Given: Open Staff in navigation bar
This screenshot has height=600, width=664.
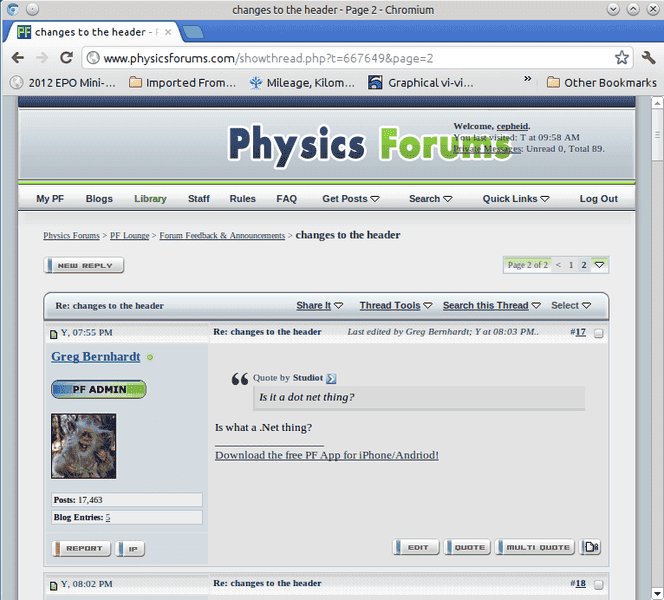Looking at the screenshot, I should pos(199,199).
